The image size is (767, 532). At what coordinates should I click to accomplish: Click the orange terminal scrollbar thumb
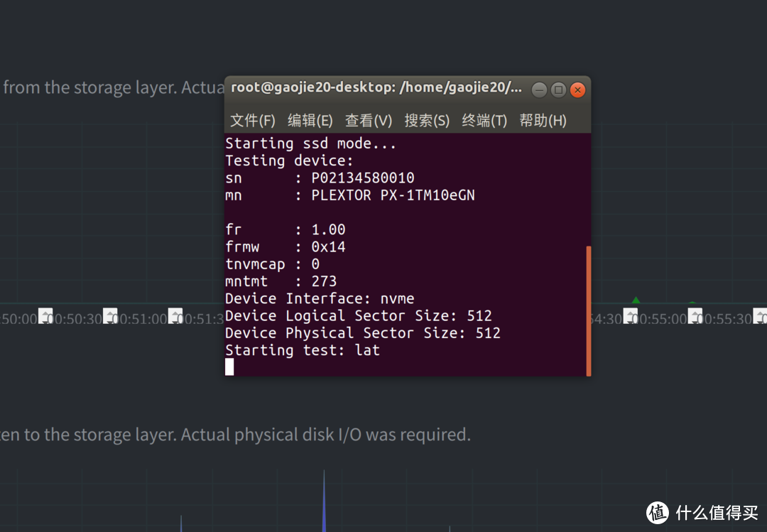pos(589,311)
